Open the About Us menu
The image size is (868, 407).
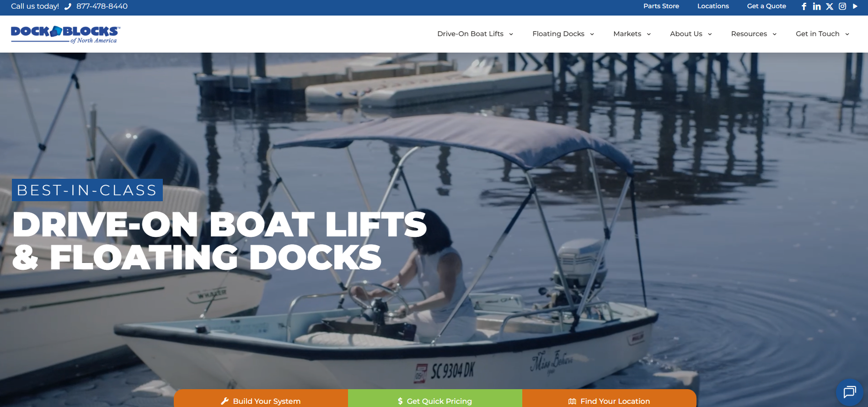(691, 34)
